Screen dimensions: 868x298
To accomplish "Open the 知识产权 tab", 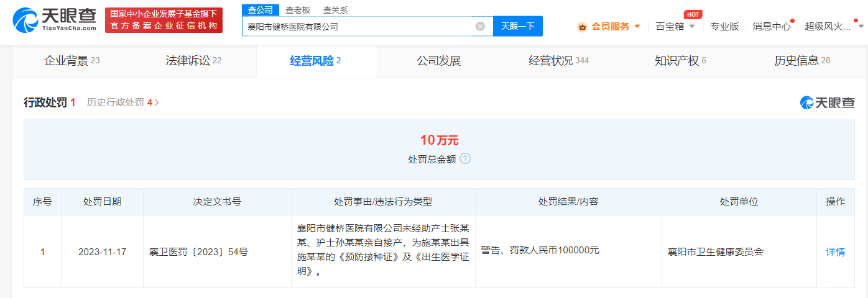I will click(x=680, y=61).
